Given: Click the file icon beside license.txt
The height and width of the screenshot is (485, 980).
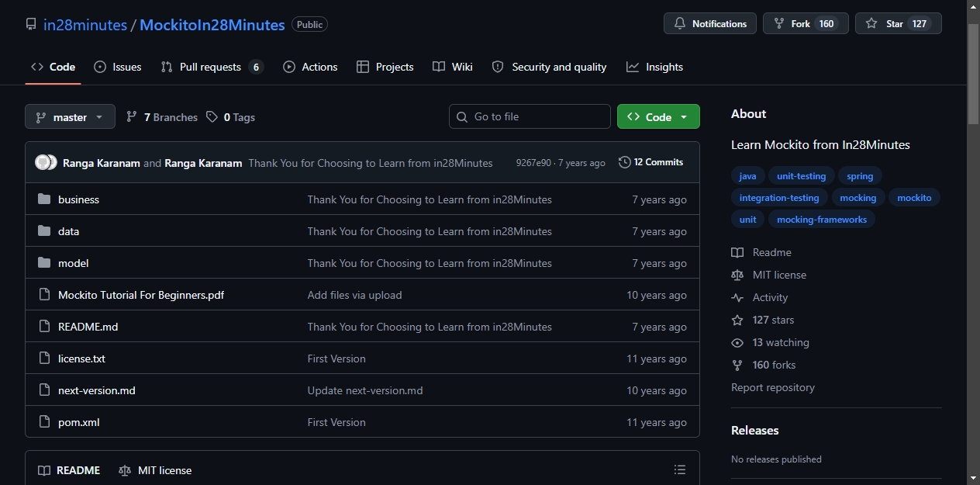Looking at the screenshot, I should [x=44, y=359].
